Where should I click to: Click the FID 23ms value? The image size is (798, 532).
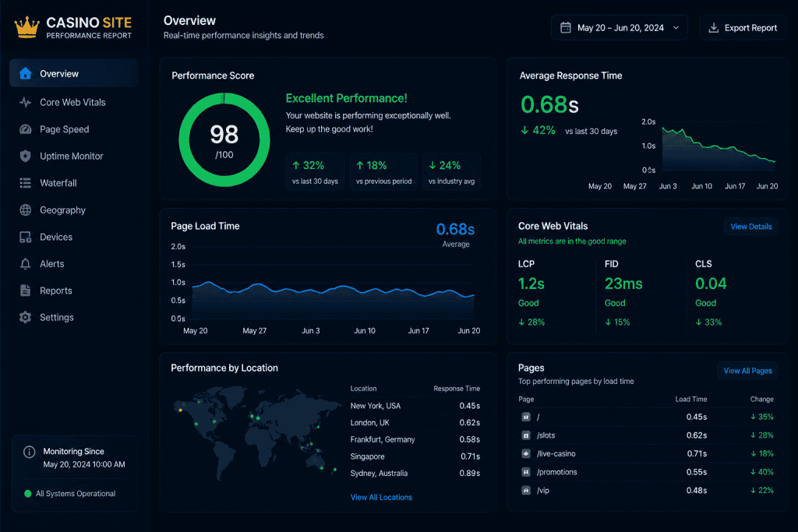[x=623, y=284]
